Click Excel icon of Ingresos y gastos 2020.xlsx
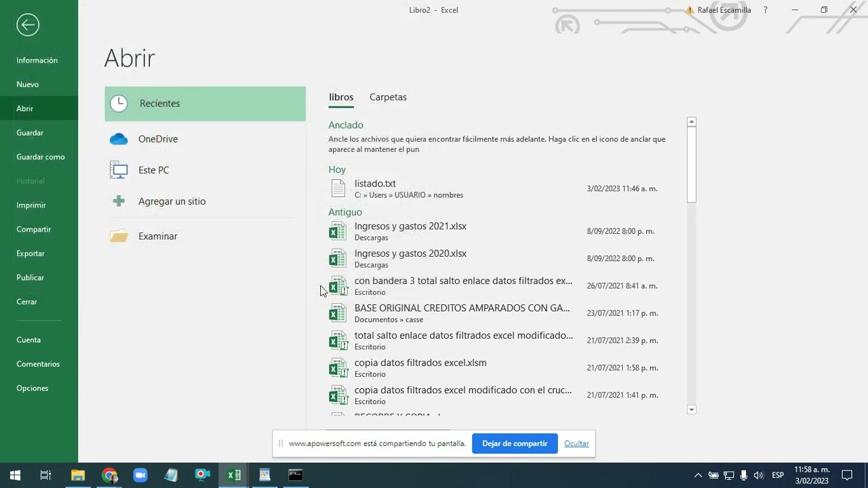Viewport: 868px width, 488px height. coord(338,258)
